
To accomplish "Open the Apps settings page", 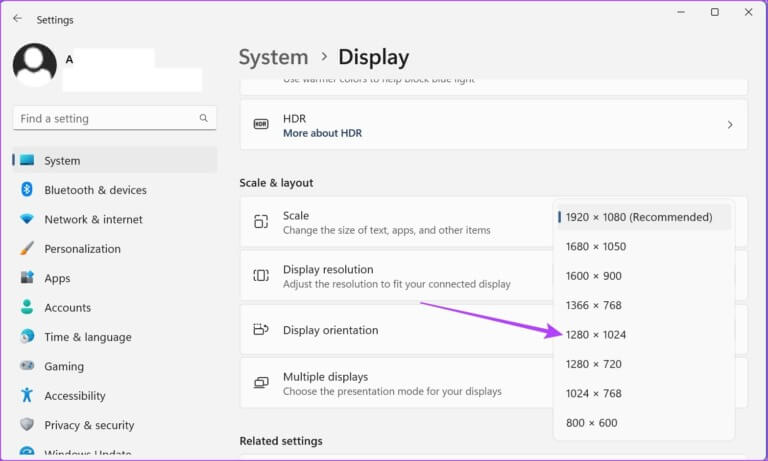I will [57, 278].
